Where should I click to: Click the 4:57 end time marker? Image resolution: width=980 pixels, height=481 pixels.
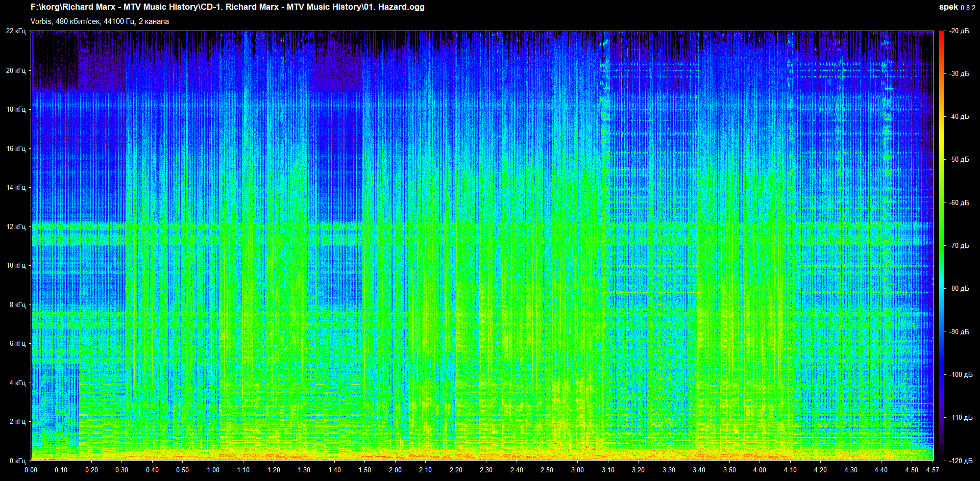[x=933, y=470]
